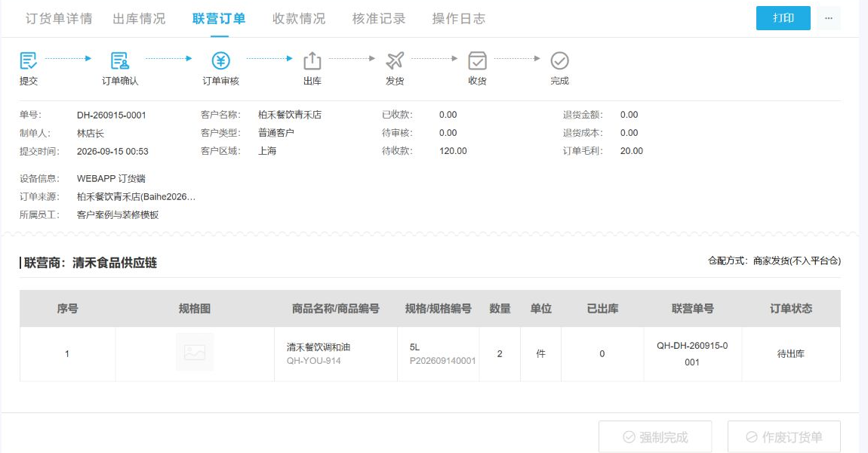Click the 完成 checkmark step icon
The height and width of the screenshot is (453, 868).
[x=559, y=60]
